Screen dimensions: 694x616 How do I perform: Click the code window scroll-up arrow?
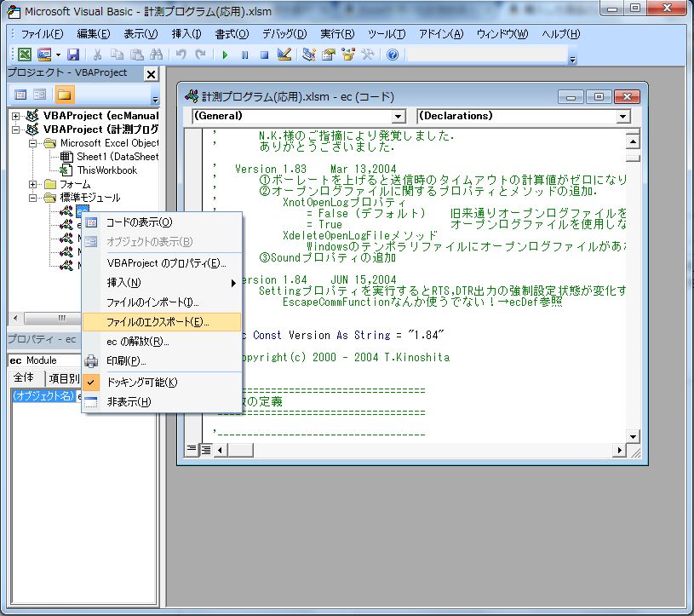coord(633,141)
